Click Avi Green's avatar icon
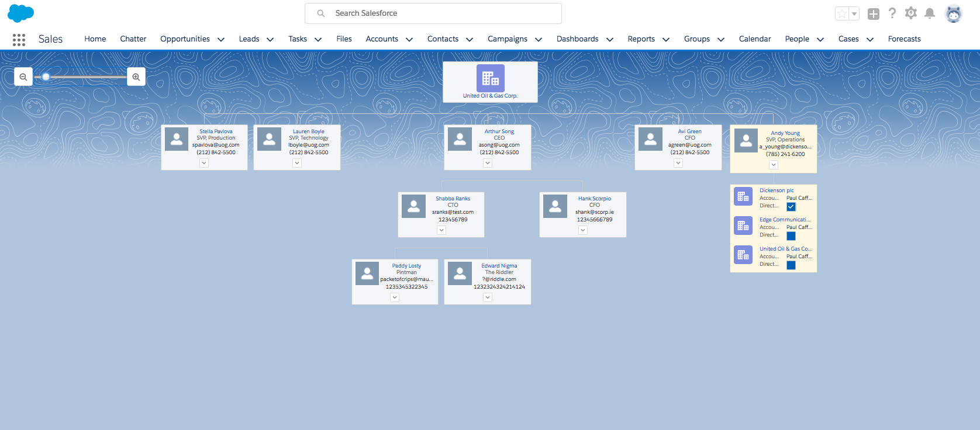Image resolution: width=980 pixels, height=430 pixels. coord(650,139)
